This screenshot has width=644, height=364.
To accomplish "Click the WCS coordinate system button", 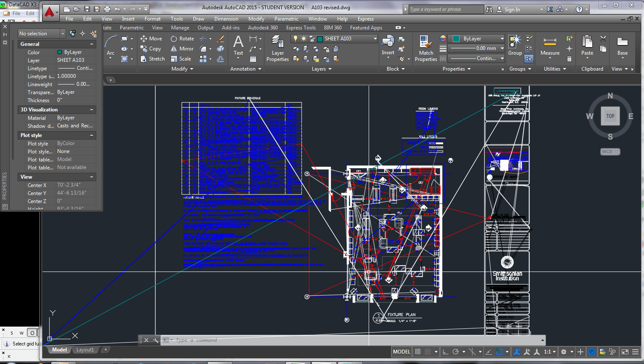I will click(610, 152).
